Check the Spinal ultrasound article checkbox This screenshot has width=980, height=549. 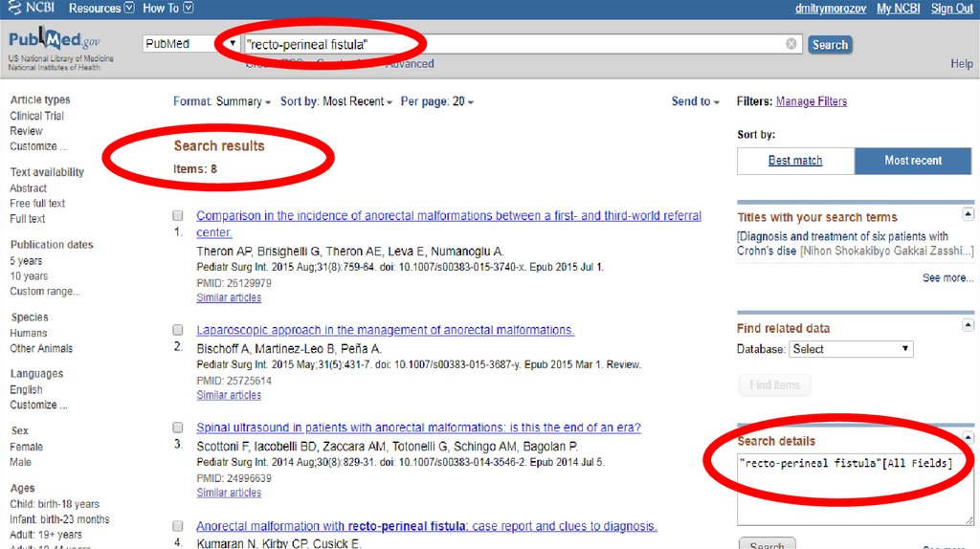click(178, 428)
